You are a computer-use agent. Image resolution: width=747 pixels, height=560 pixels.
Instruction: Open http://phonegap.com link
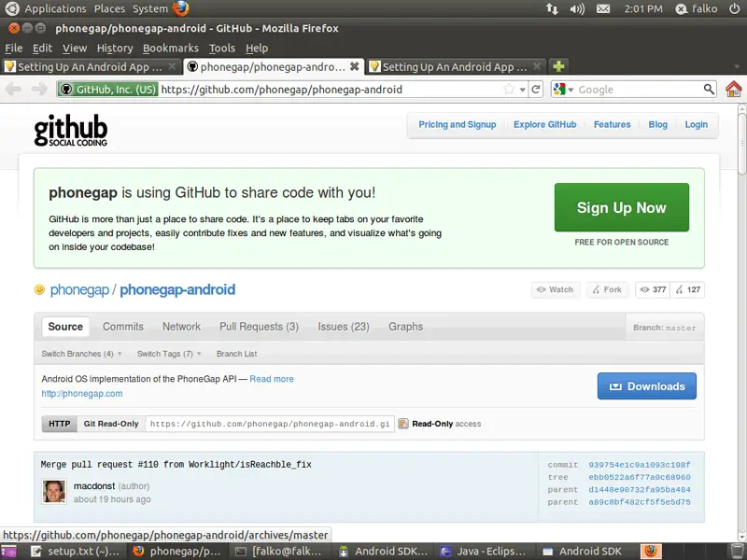tap(82, 393)
